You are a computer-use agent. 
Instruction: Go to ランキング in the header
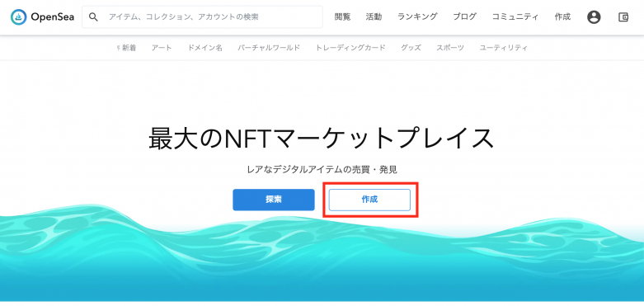417,16
